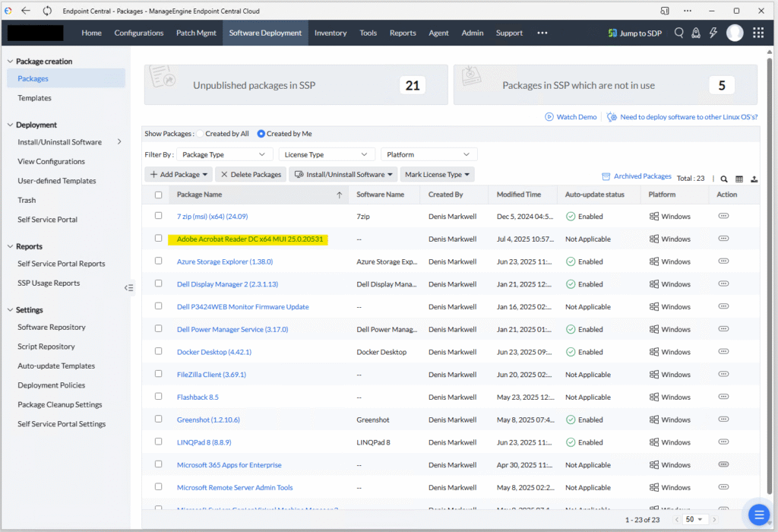
Task: Switch to the Inventory tab
Action: point(330,33)
